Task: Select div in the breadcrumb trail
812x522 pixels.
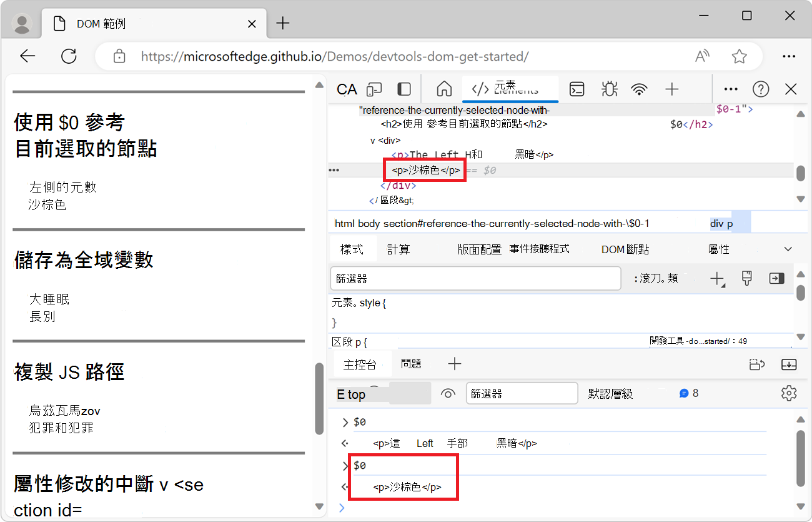Action: pos(716,223)
